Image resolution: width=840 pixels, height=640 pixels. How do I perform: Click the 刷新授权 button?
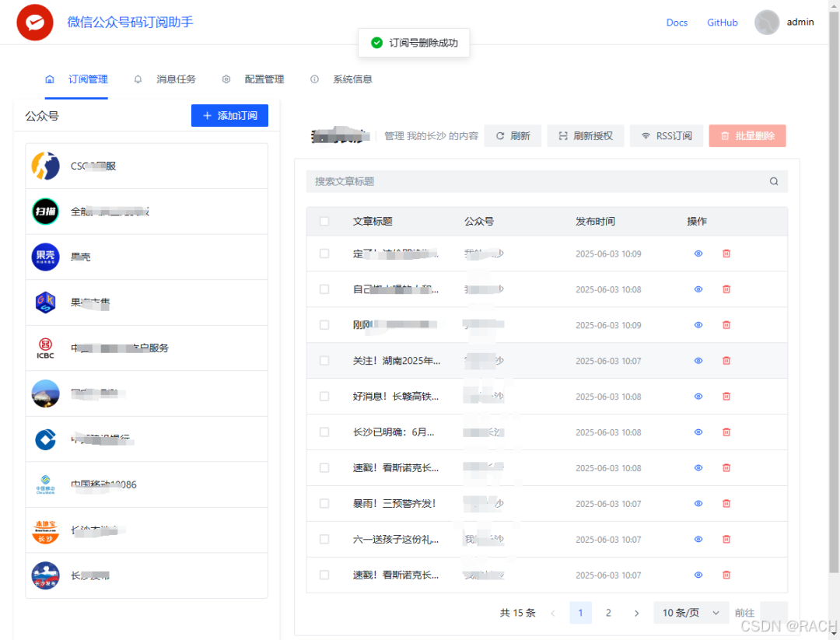[x=585, y=136]
